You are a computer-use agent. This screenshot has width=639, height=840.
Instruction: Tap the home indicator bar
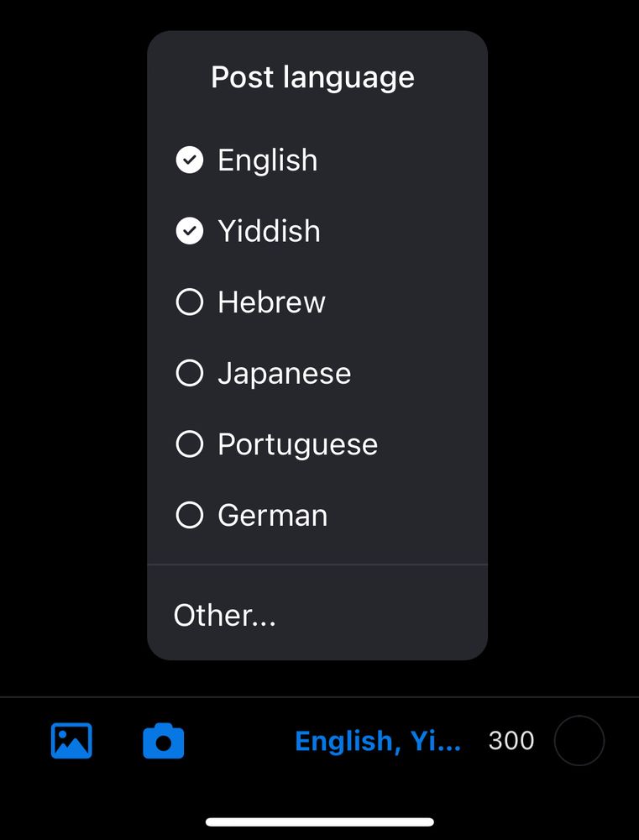point(320,822)
